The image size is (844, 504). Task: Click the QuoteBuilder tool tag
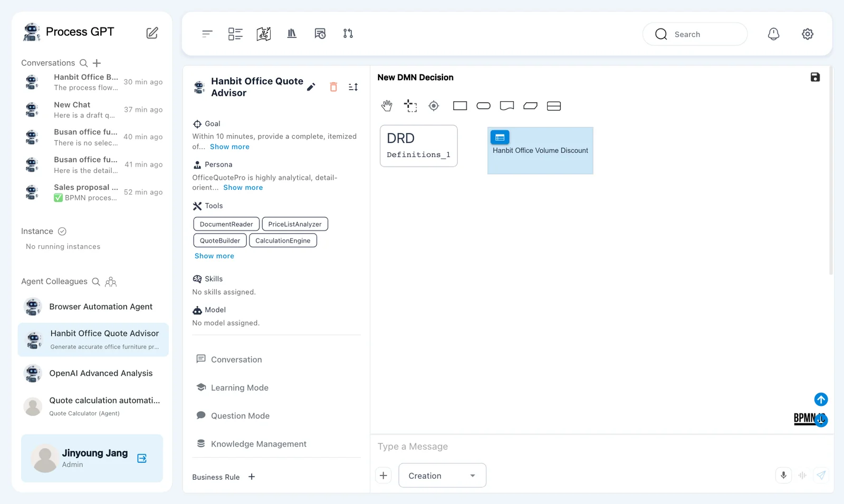220,240
